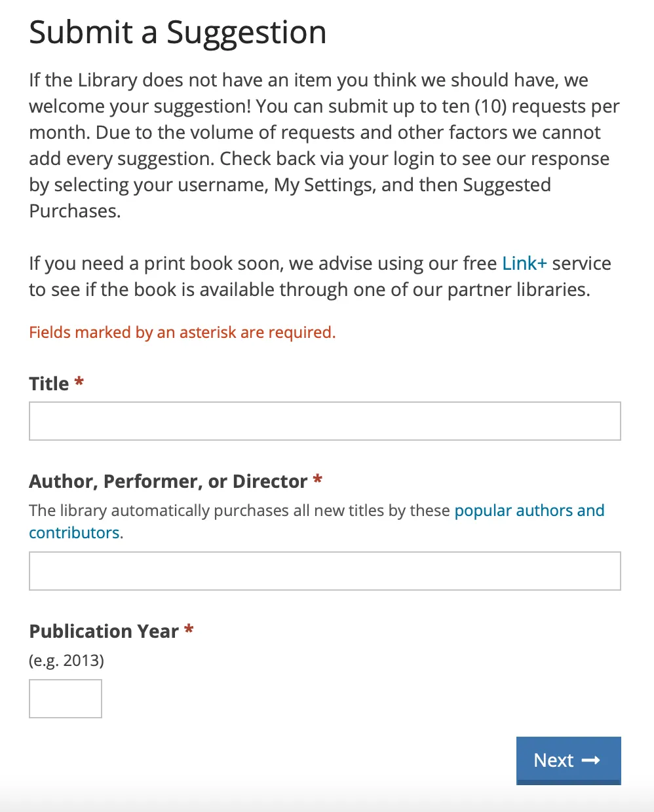Image resolution: width=654 pixels, height=812 pixels.
Task: Click the Author, Performer, or Director label
Action: (167, 481)
